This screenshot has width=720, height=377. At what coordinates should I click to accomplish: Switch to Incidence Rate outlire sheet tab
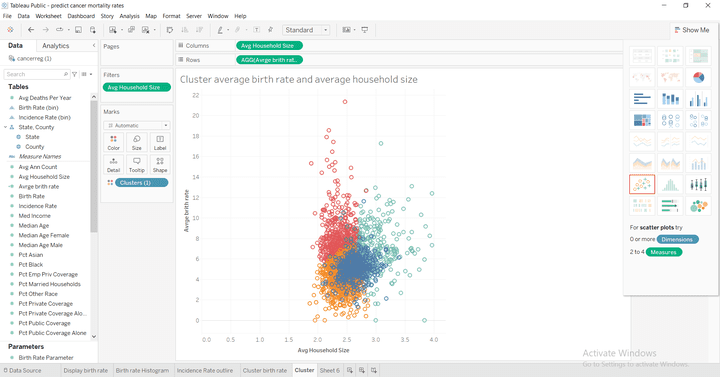coord(205,370)
